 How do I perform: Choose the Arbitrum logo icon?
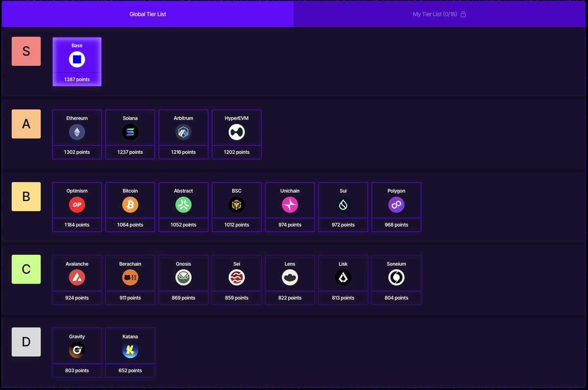(x=183, y=132)
